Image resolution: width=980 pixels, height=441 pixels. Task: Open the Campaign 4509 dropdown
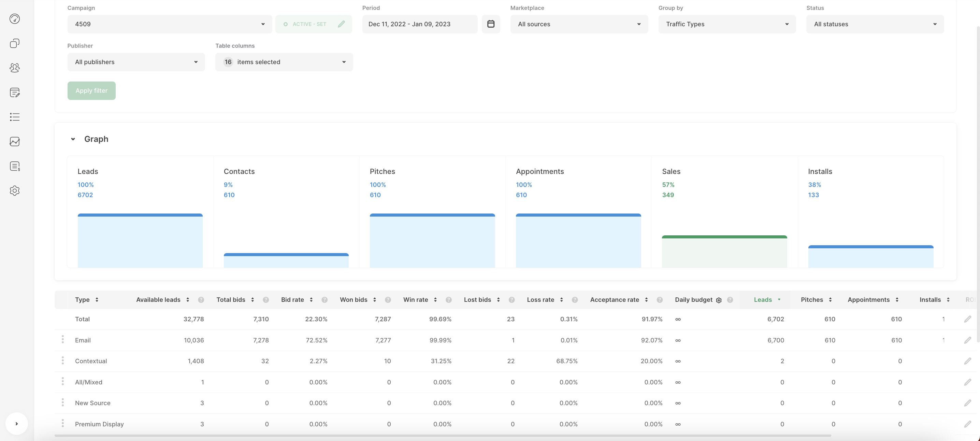point(170,24)
